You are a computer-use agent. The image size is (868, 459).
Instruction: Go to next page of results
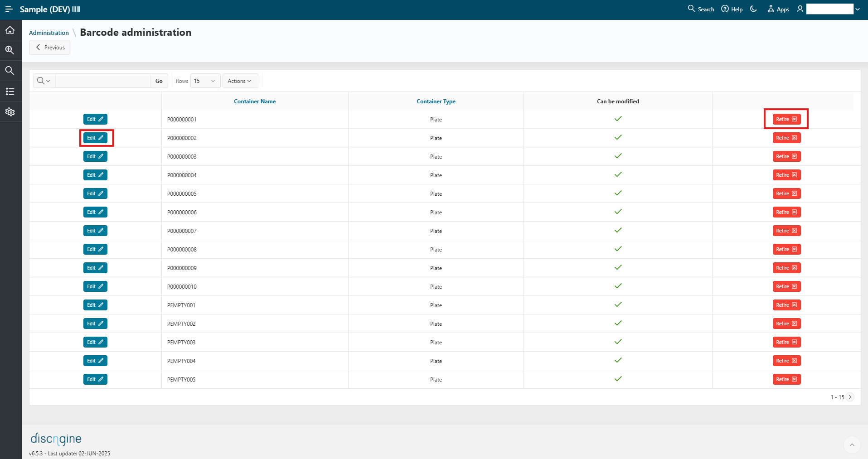pyautogui.click(x=850, y=397)
